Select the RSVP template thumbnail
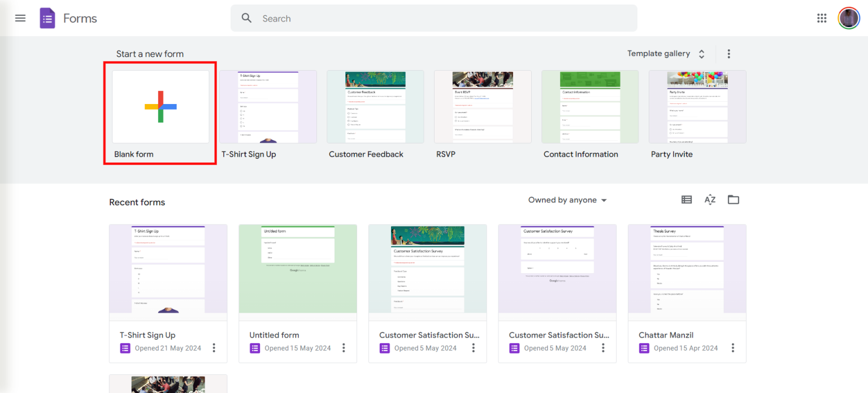This screenshot has width=868, height=393. tap(483, 107)
